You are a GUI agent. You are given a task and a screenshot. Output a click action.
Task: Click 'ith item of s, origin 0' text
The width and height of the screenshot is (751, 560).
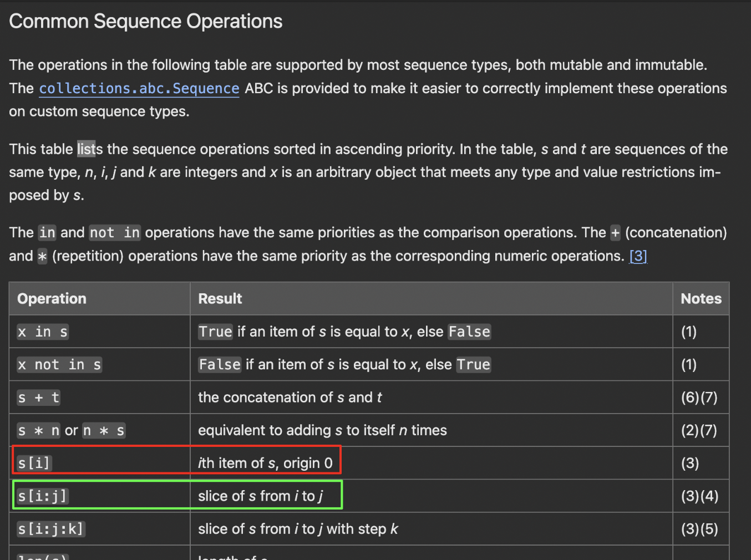point(265,463)
